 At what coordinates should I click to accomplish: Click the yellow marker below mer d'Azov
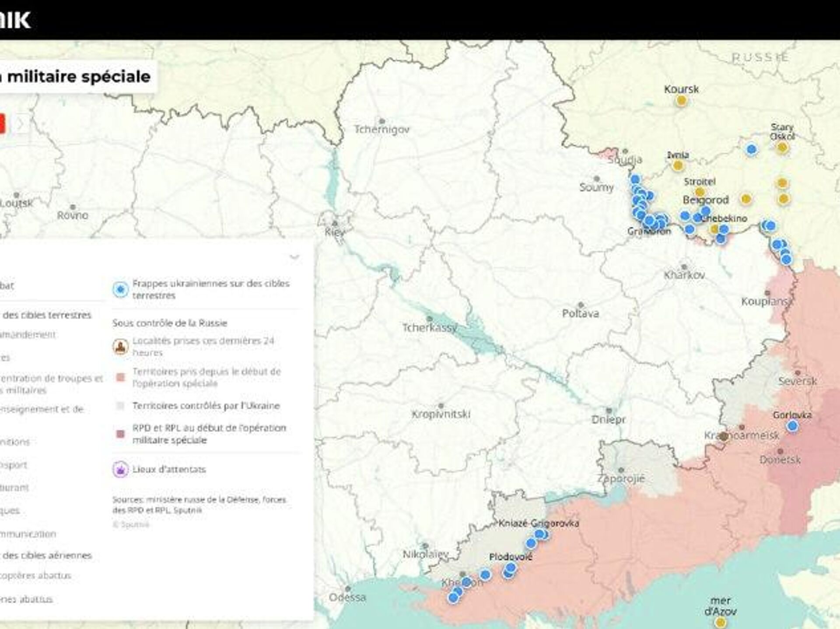(720, 622)
